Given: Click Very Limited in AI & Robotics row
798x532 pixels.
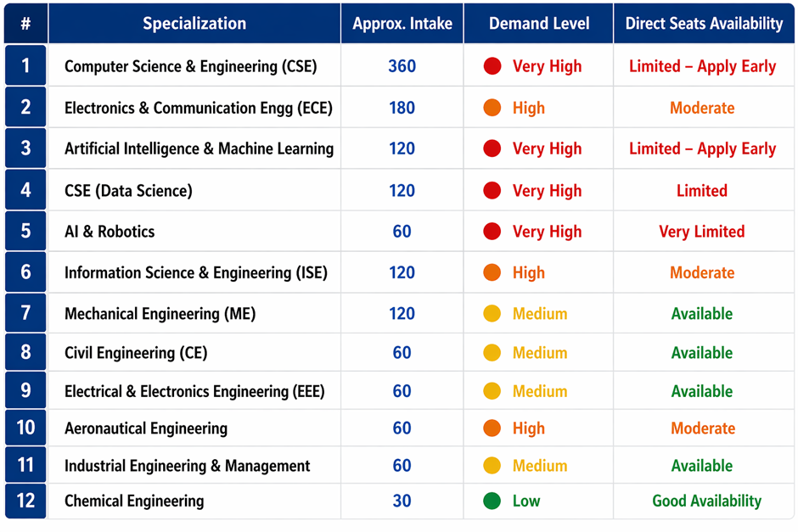Looking at the screenshot, I should pyautogui.click(x=701, y=232).
